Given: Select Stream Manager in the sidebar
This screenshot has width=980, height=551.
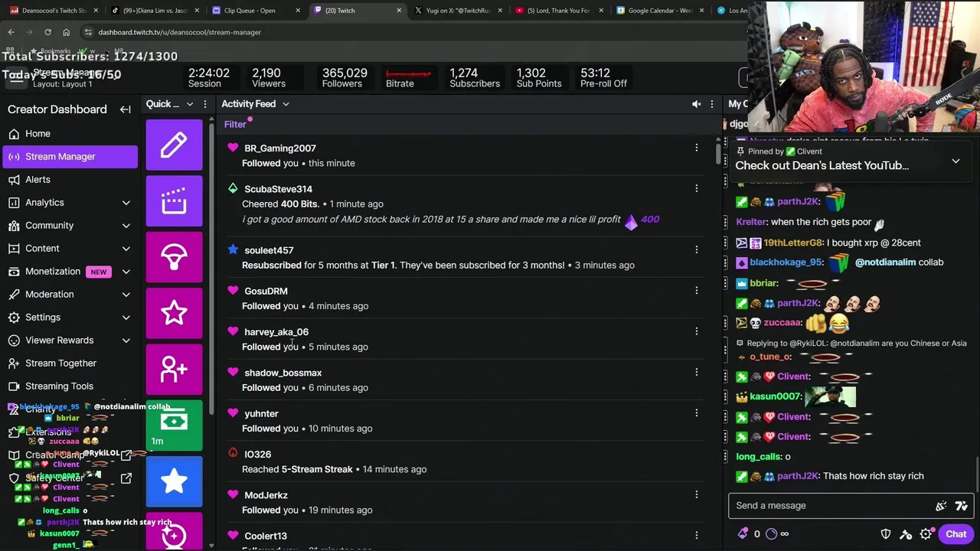Looking at the screenshot, I should point(70,156).
